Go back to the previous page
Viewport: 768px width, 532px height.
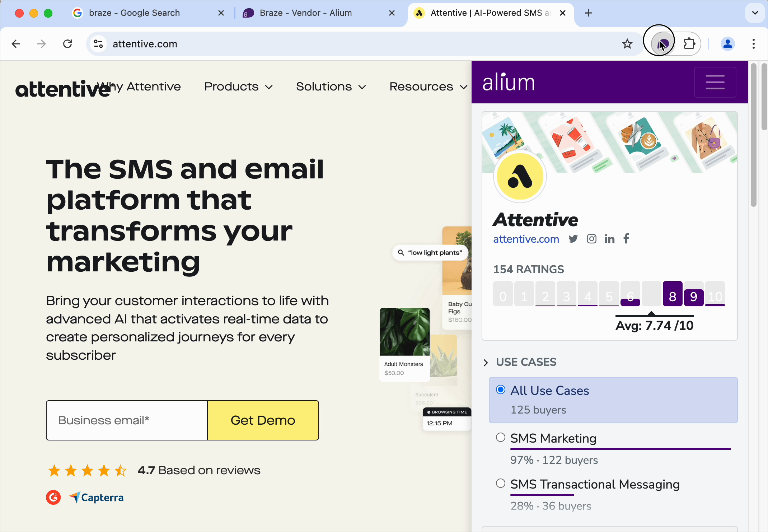click(16, 44)
